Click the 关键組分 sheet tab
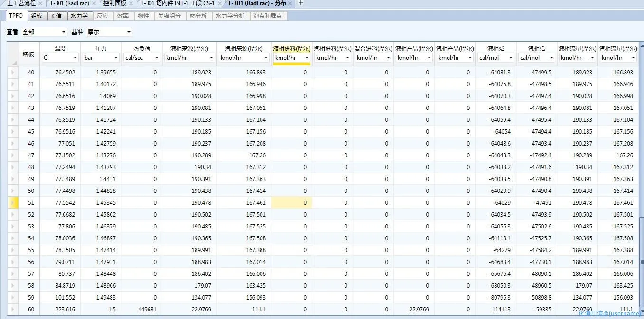The image size is (644, 319). 169,16
